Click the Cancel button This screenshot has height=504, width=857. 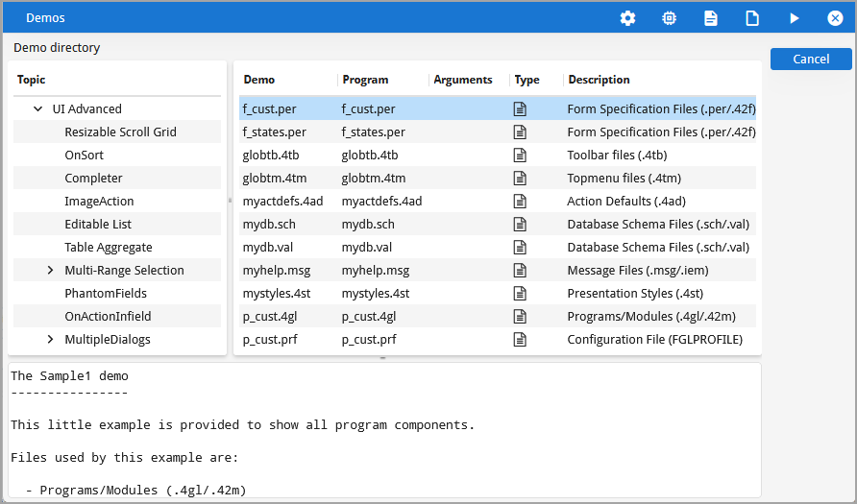tap(811, 60)
